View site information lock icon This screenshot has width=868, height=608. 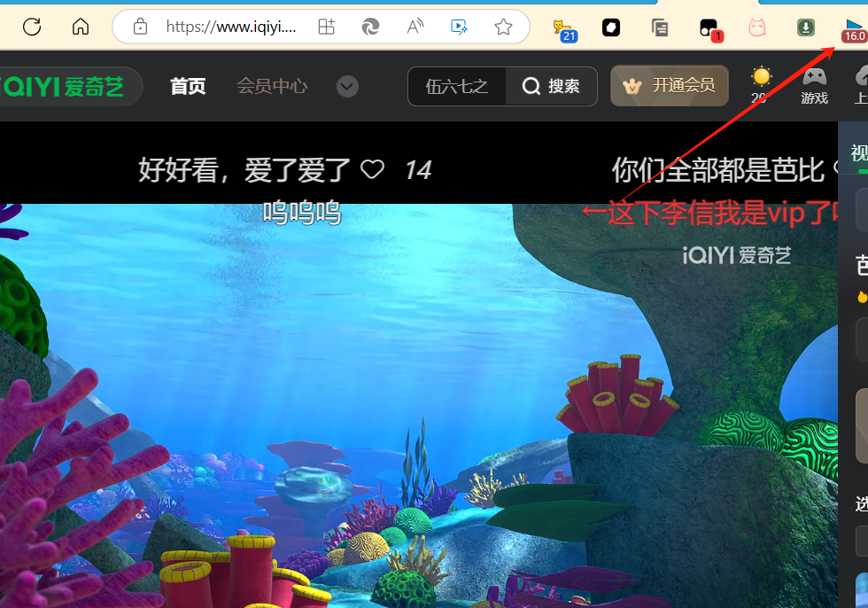point(140,27)
